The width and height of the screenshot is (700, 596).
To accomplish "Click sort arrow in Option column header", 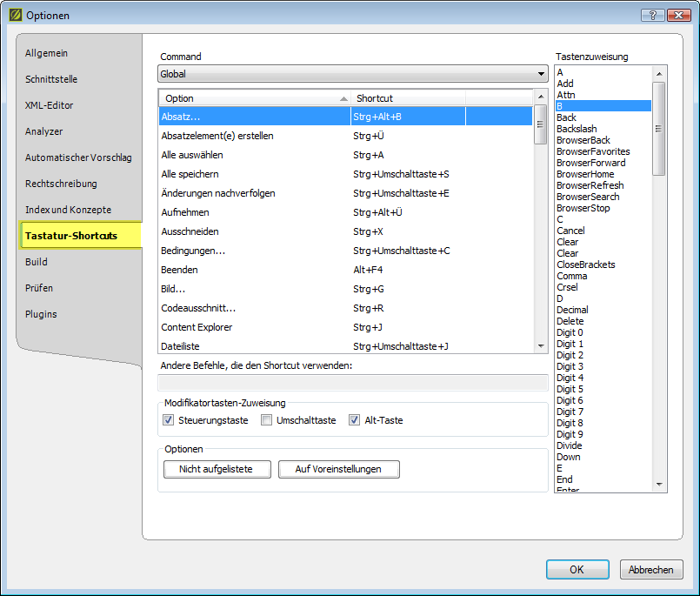I will coord(343,98).
